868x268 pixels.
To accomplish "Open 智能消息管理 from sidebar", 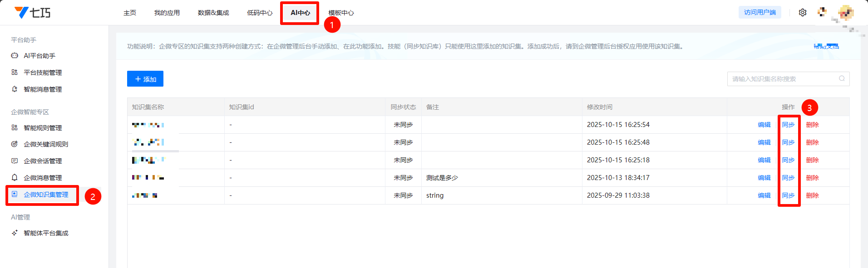I will click(43, 89).
